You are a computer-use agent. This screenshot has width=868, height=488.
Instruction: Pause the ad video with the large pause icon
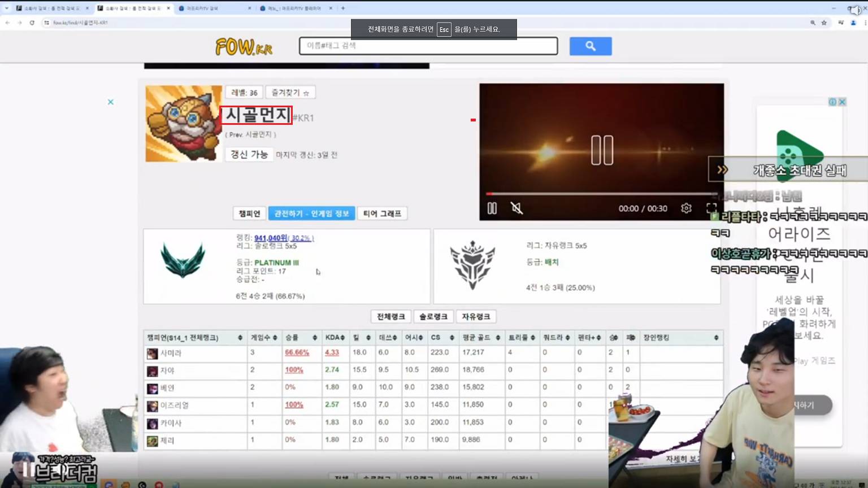tap(602, 150)
